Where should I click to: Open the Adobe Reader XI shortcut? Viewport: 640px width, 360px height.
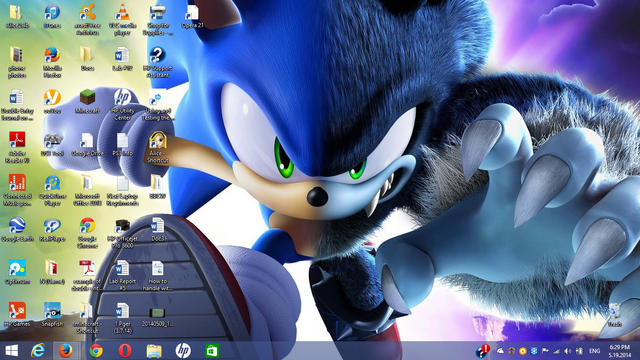(x=17, y=147)
